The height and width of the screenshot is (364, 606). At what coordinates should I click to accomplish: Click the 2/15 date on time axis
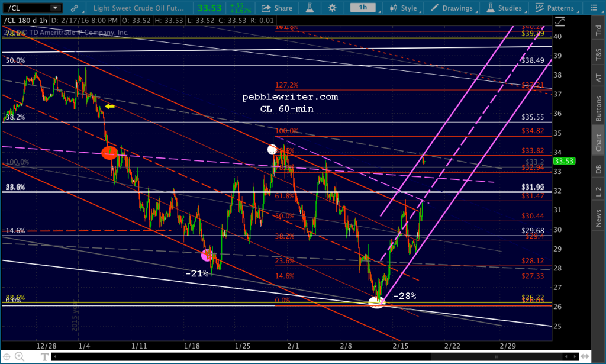[401, 346]
